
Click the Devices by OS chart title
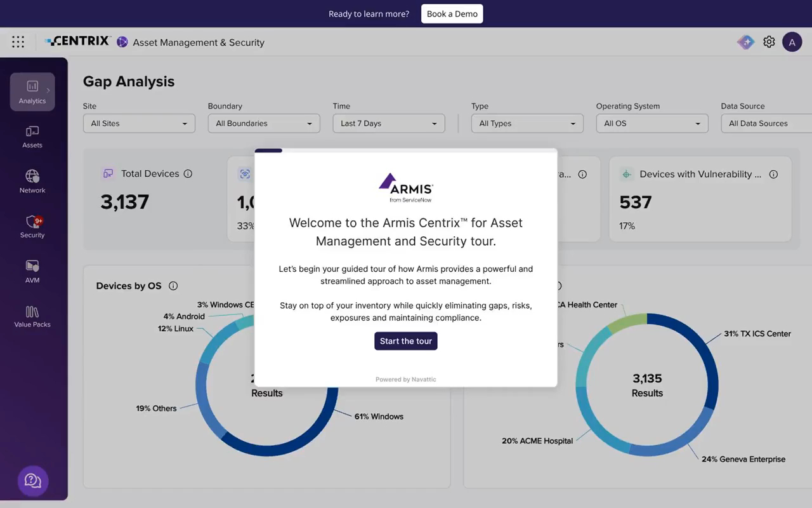click(129, 286)
